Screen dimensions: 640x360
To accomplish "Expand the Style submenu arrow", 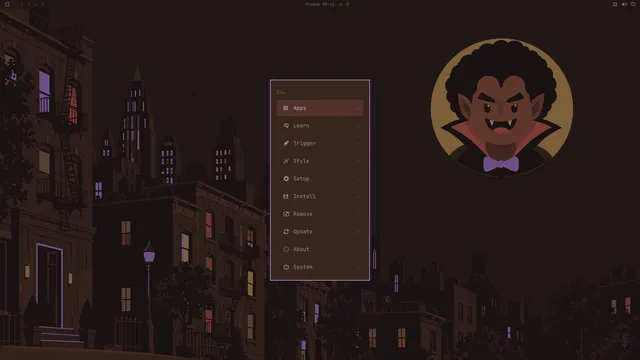I will coord(358,161).
